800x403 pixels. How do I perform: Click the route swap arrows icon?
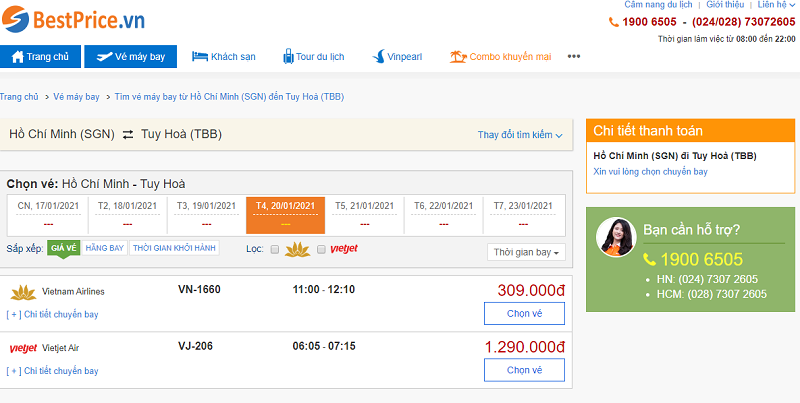128,135
